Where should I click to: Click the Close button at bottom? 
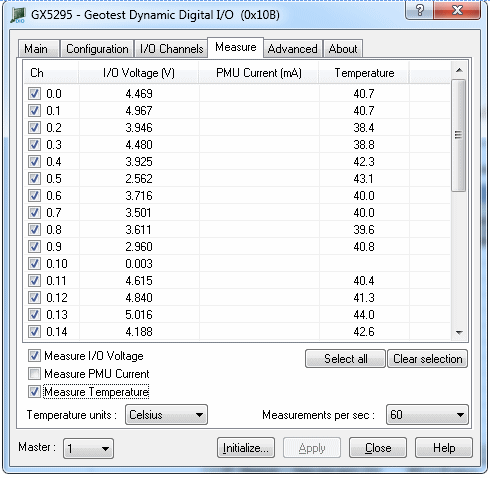[x=378, y=448]
